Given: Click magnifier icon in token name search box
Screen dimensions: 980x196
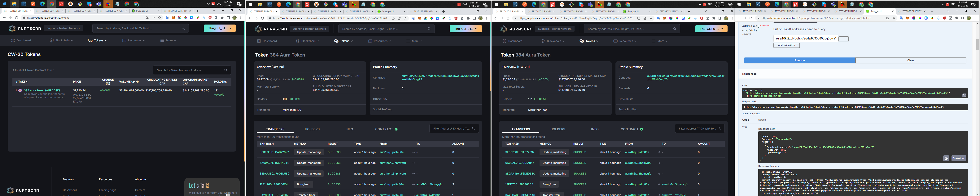Looking at the screenshot, I should click(x=226, y=70).
